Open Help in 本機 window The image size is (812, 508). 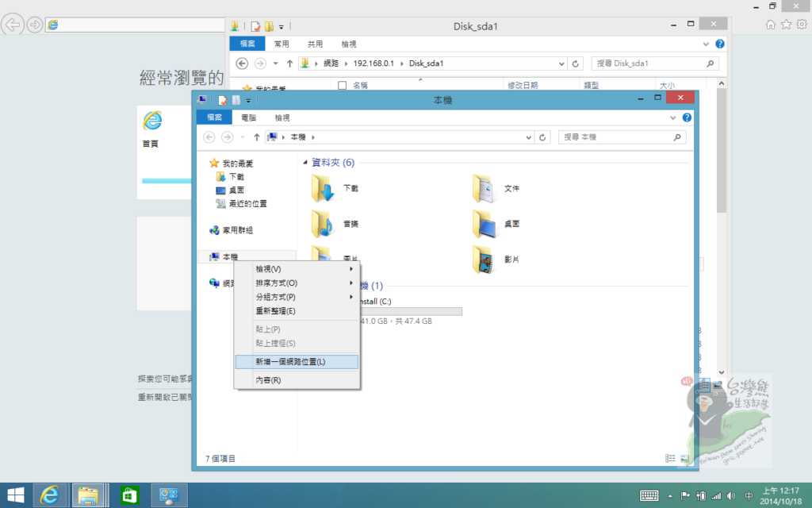click(x=687, y=117)
